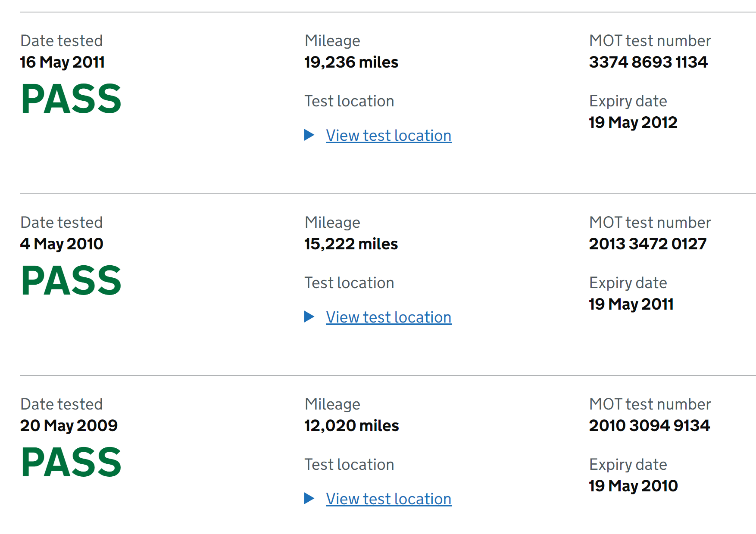Open View test location link for 2009 test
This screenshot has height=534, width=756.
388,499
